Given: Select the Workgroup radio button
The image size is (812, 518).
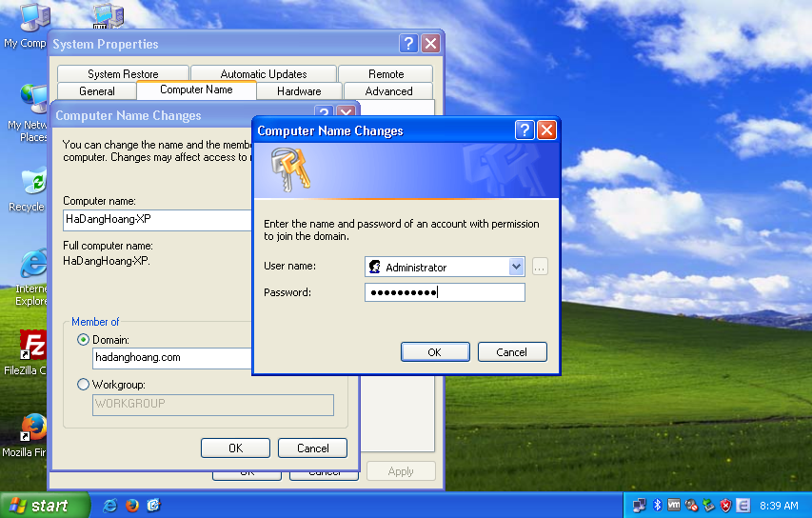Looking at the screenshot, I should (x=83, y=385).
